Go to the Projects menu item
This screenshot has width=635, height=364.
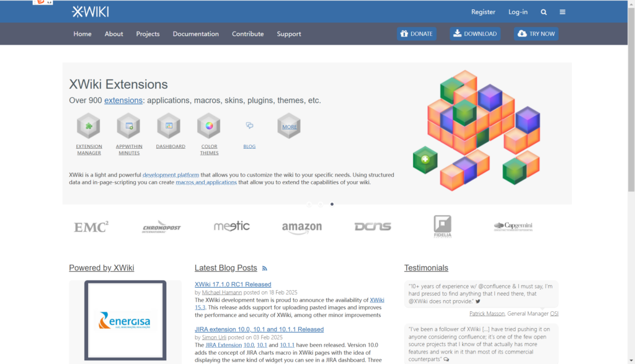pyautogui.click(x=148, y=34)
